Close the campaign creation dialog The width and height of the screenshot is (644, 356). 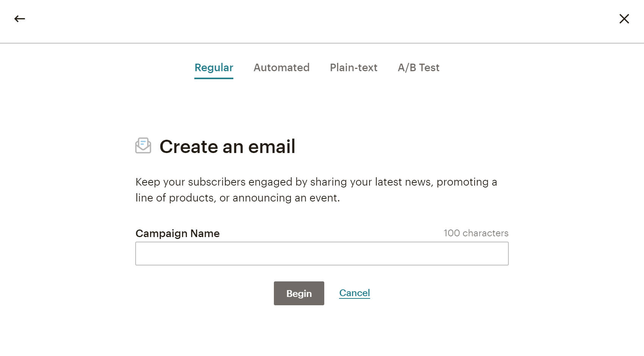624,19
